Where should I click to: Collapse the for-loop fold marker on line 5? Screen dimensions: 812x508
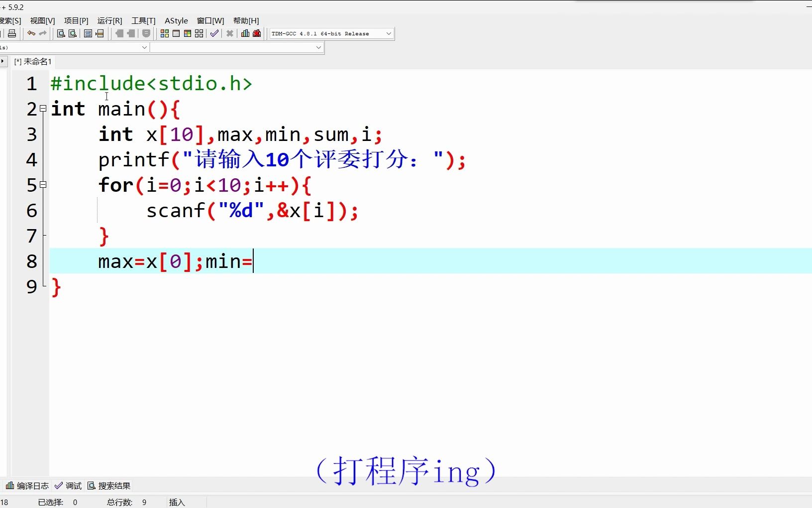43,185
